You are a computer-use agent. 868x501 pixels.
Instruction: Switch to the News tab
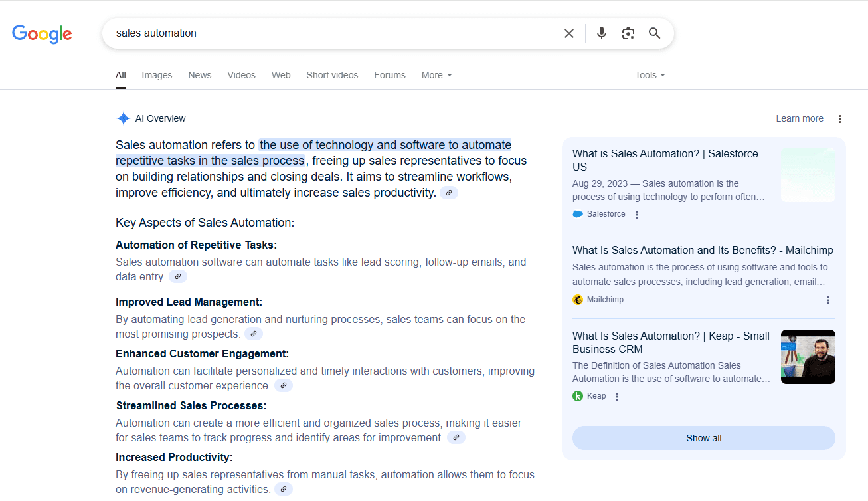(x=199, y=75)
